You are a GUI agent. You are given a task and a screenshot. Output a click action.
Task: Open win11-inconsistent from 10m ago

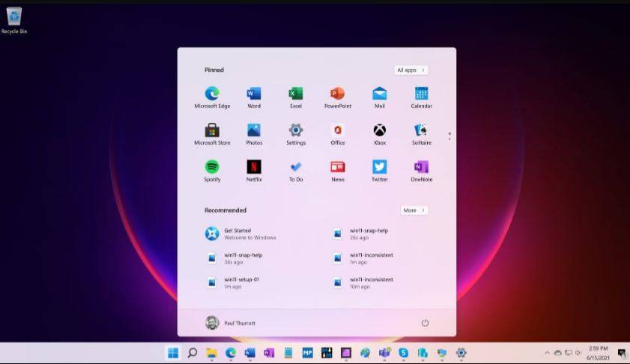click(363, 283)
